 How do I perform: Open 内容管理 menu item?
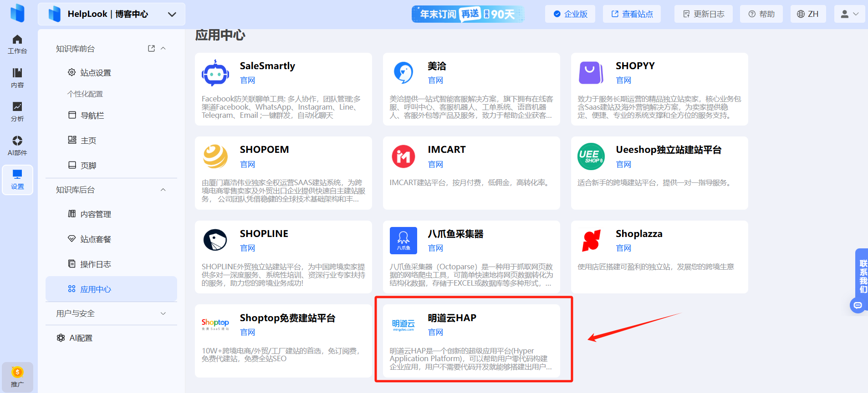pyautogui.click(x=111, y=214)
